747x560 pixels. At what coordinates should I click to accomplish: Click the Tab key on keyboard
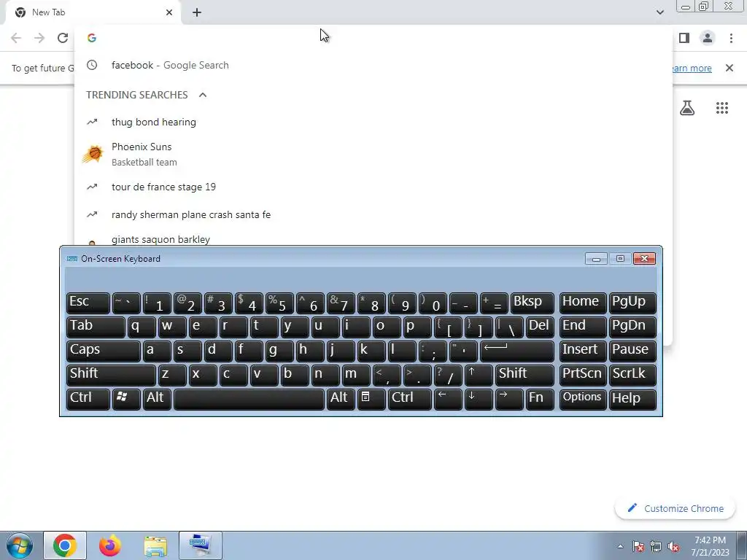pos(96,327)
